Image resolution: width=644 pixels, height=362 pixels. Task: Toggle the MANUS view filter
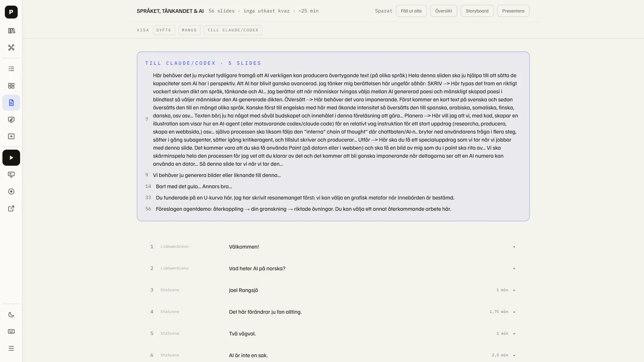189,30
